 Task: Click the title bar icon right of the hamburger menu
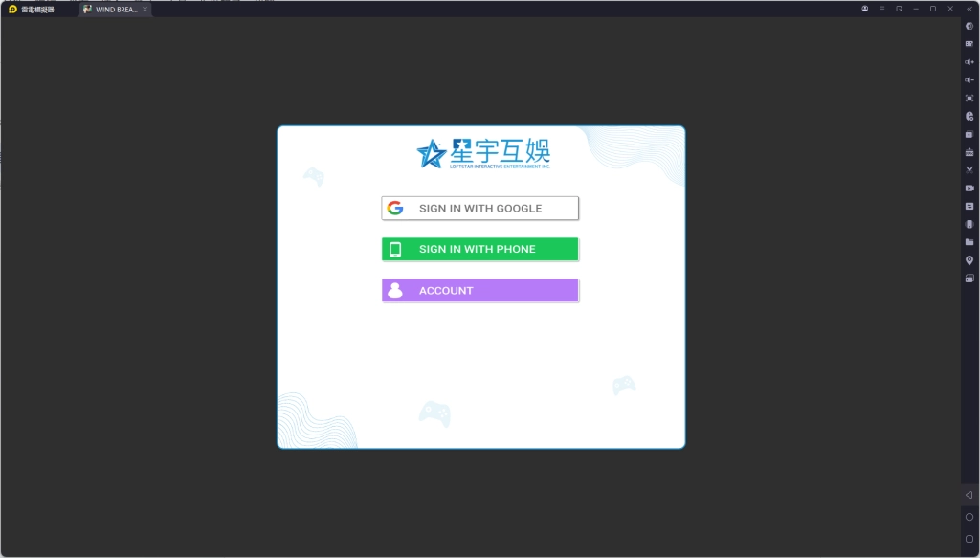point(899,9)
